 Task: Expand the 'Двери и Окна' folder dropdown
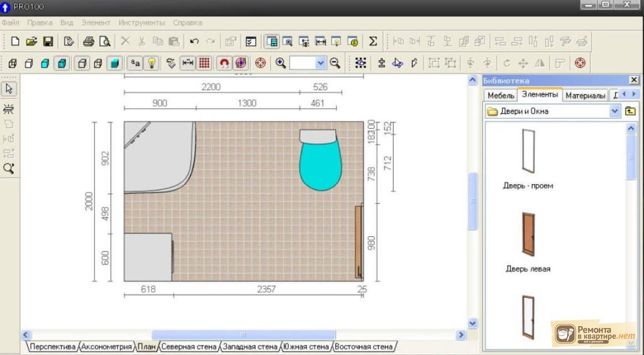[x=614, y=111]
